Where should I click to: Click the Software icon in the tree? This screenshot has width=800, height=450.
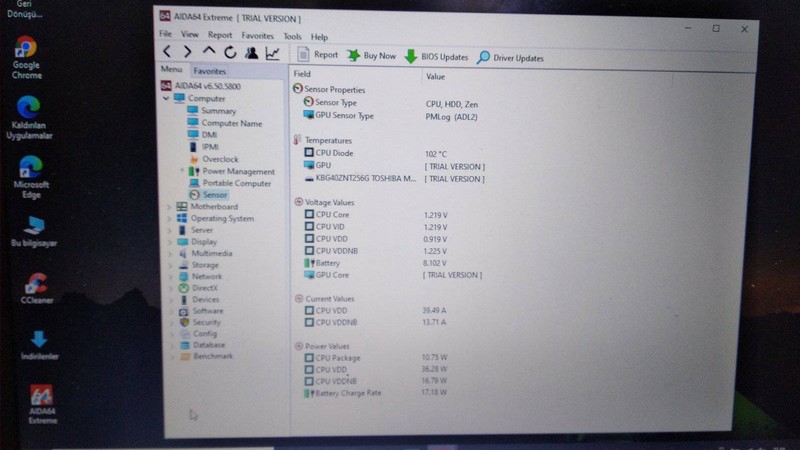(184, 311)
